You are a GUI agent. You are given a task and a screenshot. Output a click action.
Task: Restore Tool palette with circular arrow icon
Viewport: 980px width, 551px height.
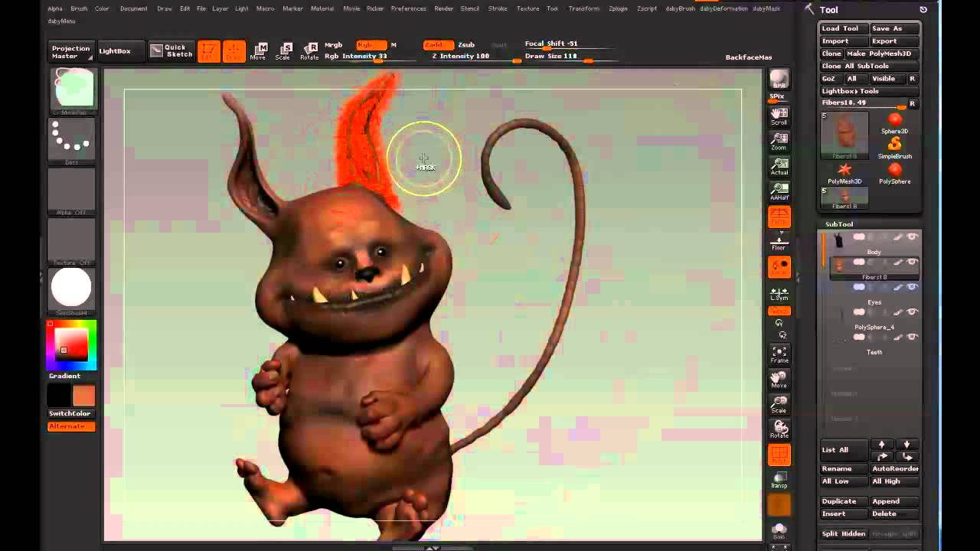pos(923,10)
